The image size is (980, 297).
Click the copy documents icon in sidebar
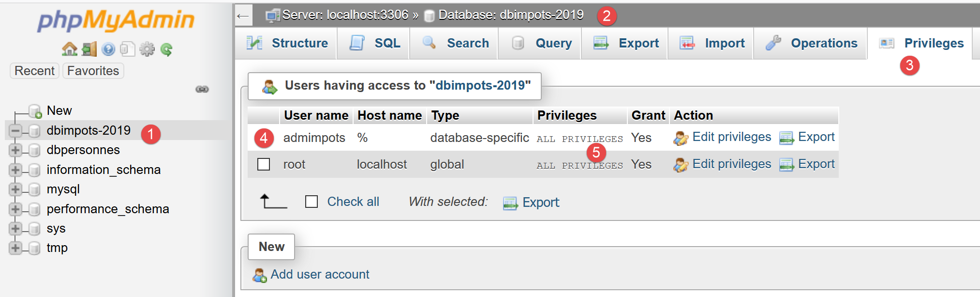click(127, 49)
